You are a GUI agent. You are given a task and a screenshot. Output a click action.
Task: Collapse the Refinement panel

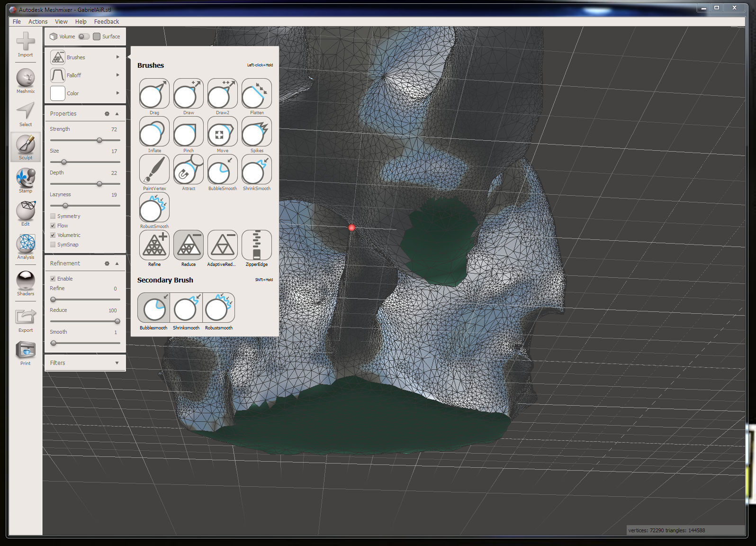click(x=117, y=264)
